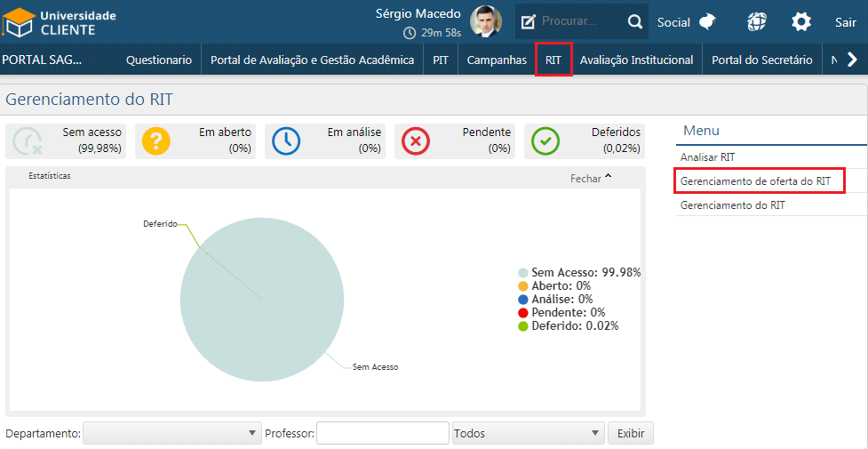
Task: Click the Sem Acesso legend color dot
Action: click(522, 273)
